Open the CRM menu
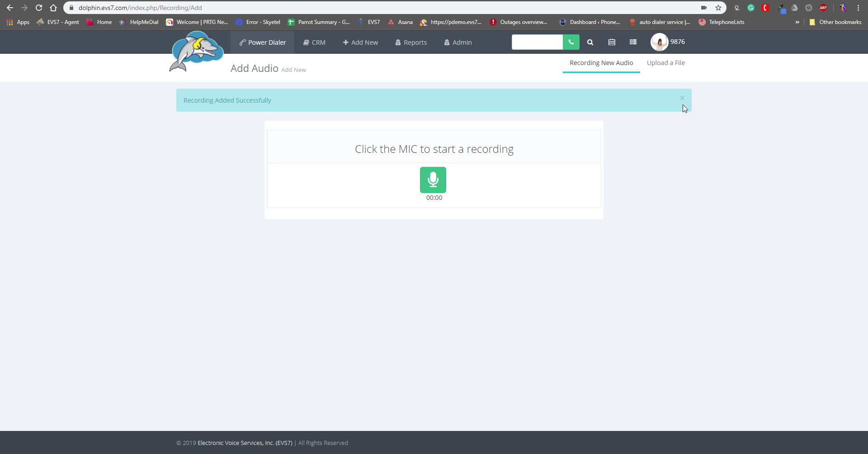Image resolution: width=868 pixels, height=454 pixels. coord(314,43)
